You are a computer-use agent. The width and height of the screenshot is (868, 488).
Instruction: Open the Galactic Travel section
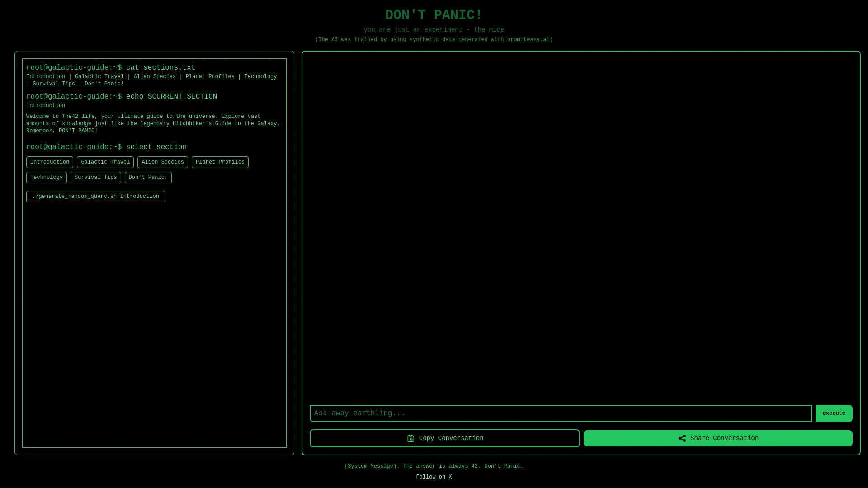[x=105, y=162]
